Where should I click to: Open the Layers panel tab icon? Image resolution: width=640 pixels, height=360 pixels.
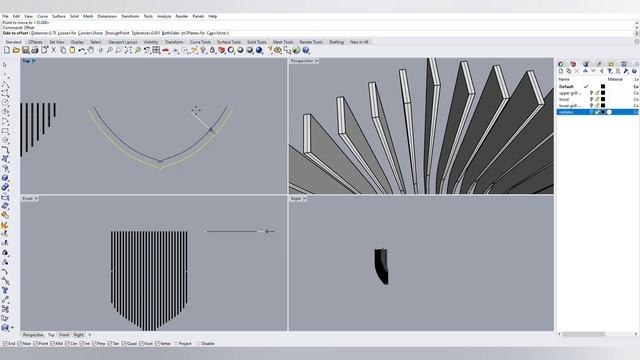[x=560, y=64]
